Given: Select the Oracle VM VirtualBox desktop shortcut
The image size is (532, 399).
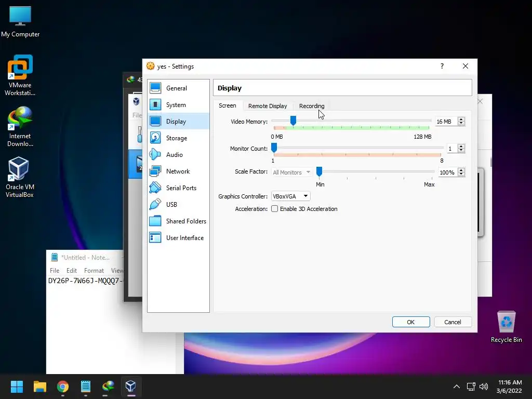Looking at the screenshot, I should (19, 177).
